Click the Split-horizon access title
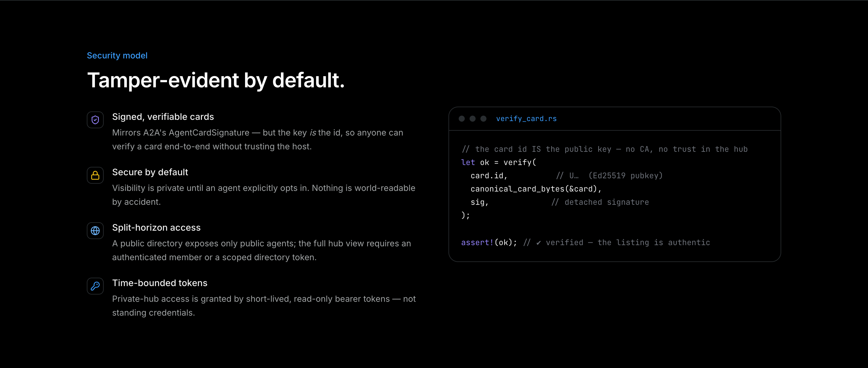This screenshot has width=868, height=368. coord(156,228)
